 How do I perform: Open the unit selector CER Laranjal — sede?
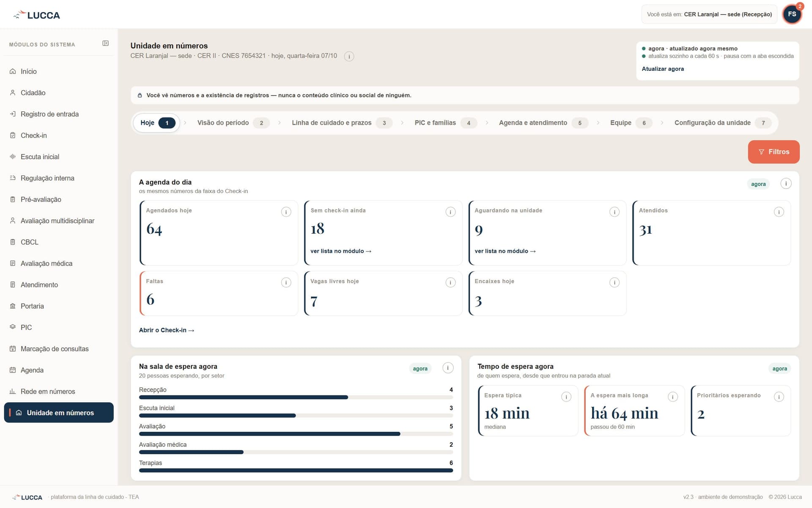(709, 14)
